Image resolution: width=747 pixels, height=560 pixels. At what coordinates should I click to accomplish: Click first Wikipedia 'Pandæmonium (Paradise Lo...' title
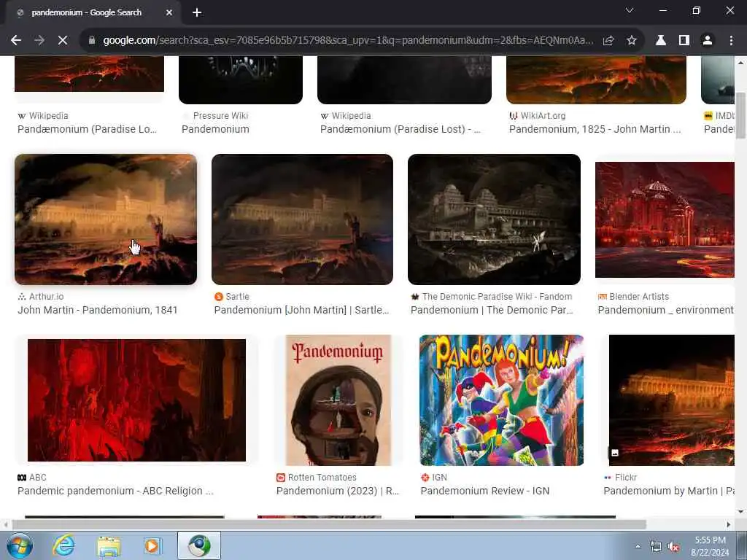tap(88, 129)
